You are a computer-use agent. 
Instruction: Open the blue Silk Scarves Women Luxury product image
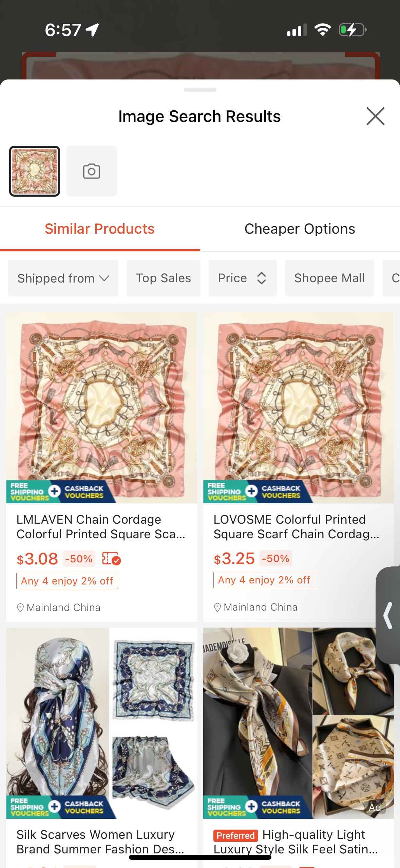101,723
